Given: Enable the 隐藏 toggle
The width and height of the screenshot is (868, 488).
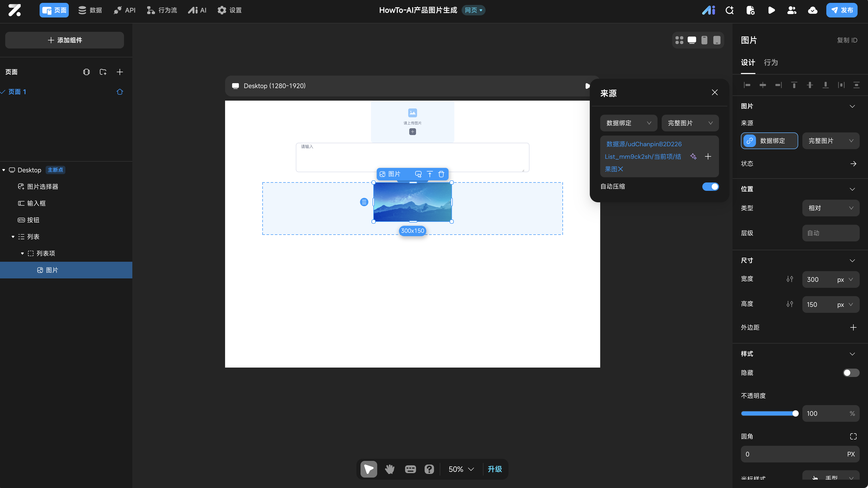Looking at the screenshot, I should coord(851,373).
